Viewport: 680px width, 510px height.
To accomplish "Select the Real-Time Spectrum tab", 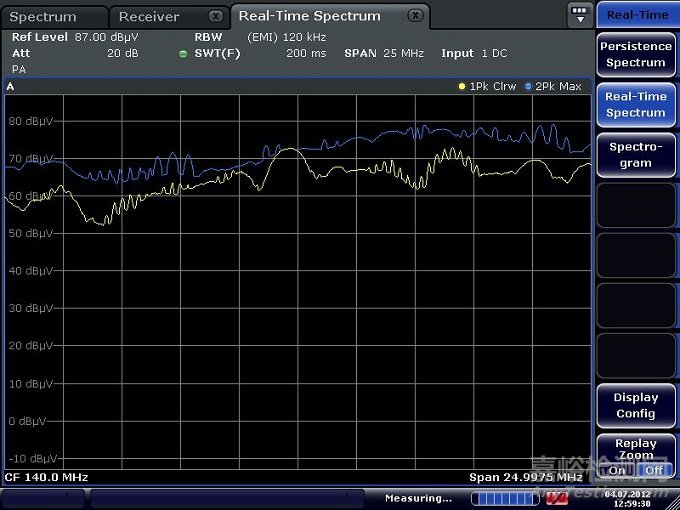I will pyautogui.click(x=309, y=16).
